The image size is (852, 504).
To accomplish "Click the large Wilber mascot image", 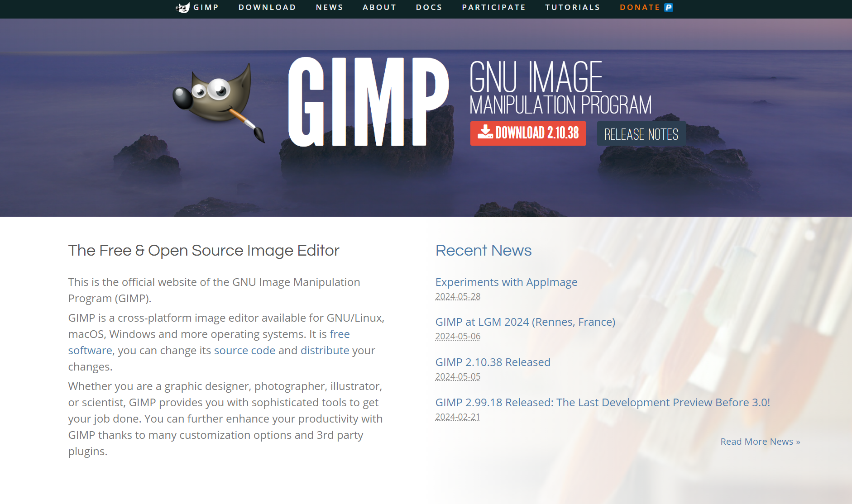I will click(219, 102).
